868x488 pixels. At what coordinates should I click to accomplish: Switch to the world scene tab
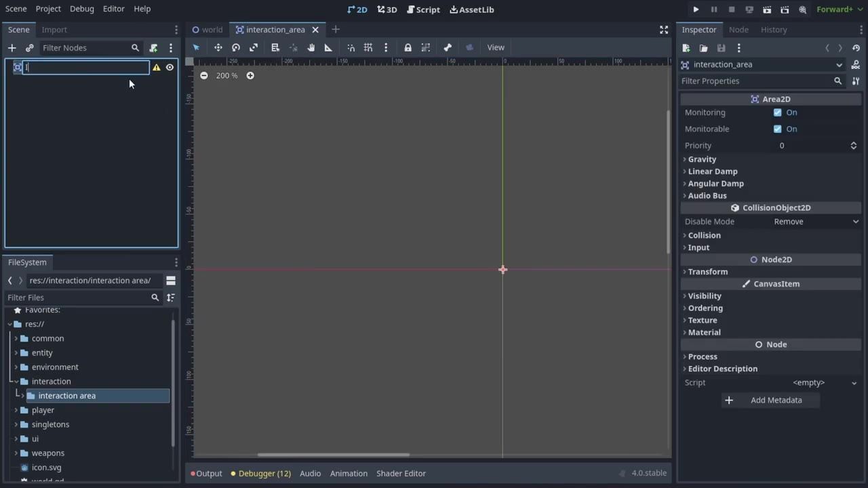208,30
